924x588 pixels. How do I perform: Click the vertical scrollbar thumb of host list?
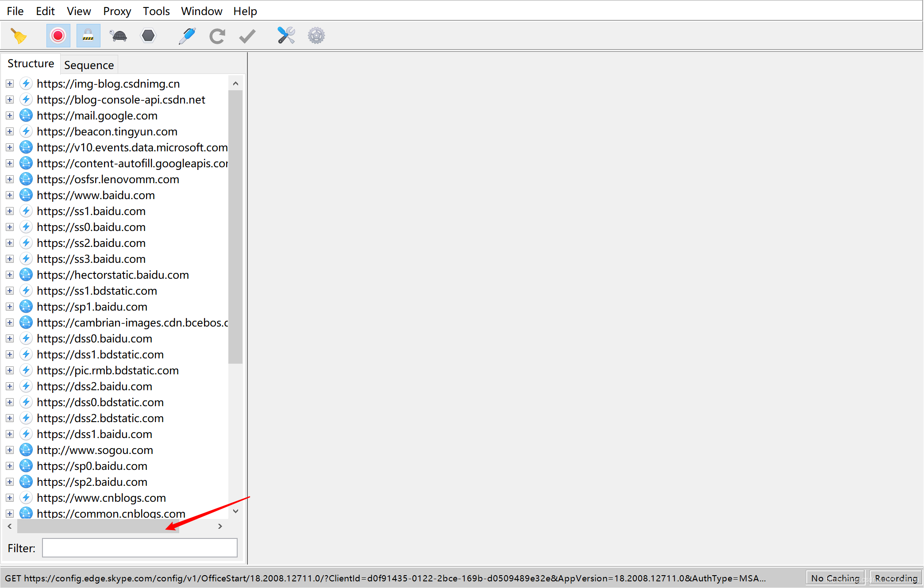[235, 227]
